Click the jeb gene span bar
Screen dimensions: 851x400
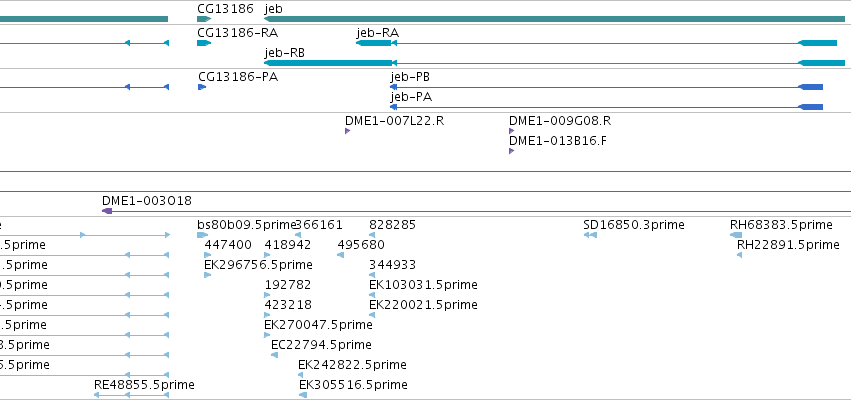554,19
